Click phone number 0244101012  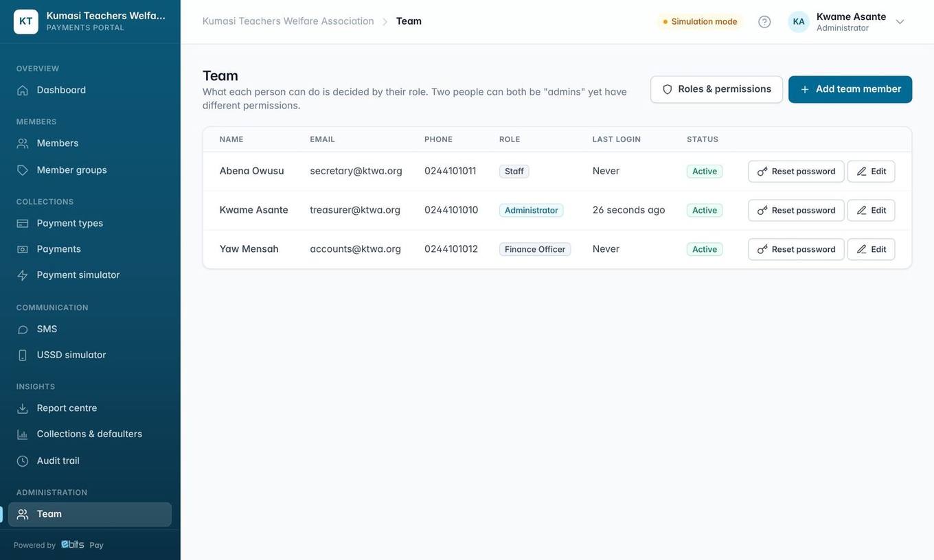tap(451, 249)
